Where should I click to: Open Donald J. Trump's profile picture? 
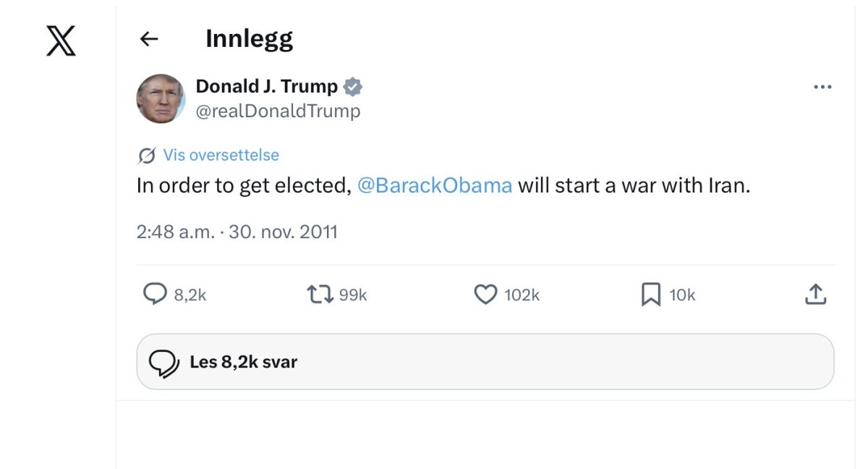coord(161,98)
